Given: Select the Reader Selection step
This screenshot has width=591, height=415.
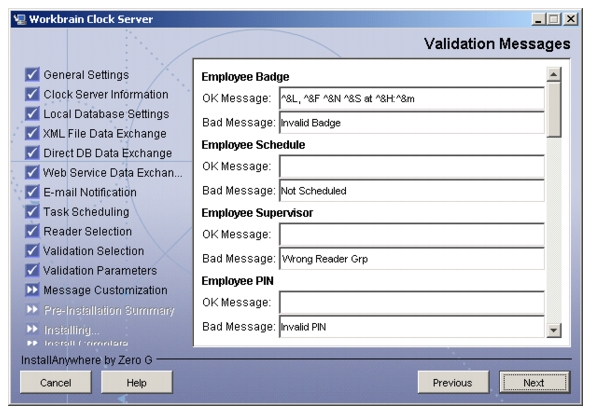Looking at the screenshot, I should pyautogui.click(x=87, y=231).
